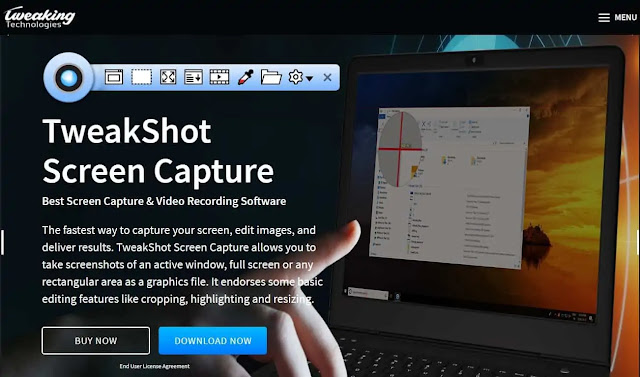640x377 pixels.
Task: Pick the color picker eyedropper tool
Action: pos(245,77)
